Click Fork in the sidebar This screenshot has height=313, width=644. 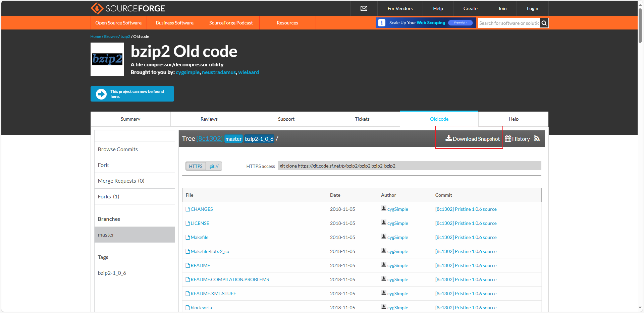point(135,165)
